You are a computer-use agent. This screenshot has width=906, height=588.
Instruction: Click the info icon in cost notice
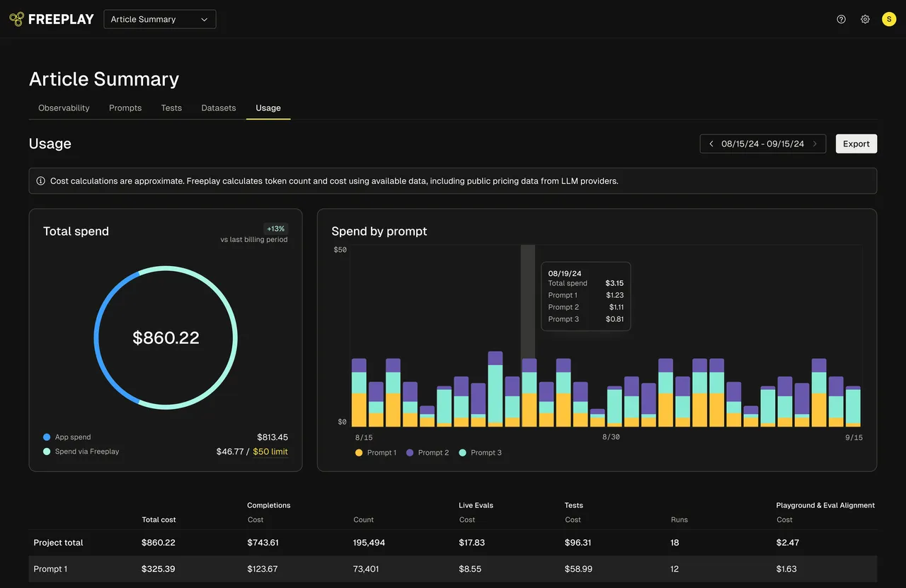(x=40, y=181)
